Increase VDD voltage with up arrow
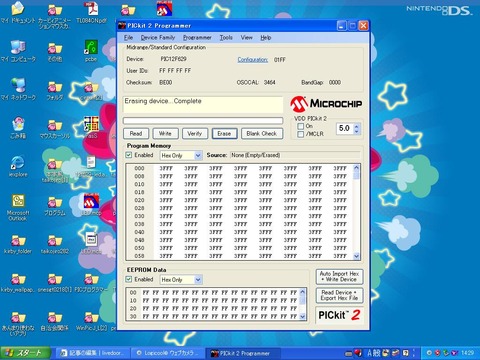 [x=357, y=126]
